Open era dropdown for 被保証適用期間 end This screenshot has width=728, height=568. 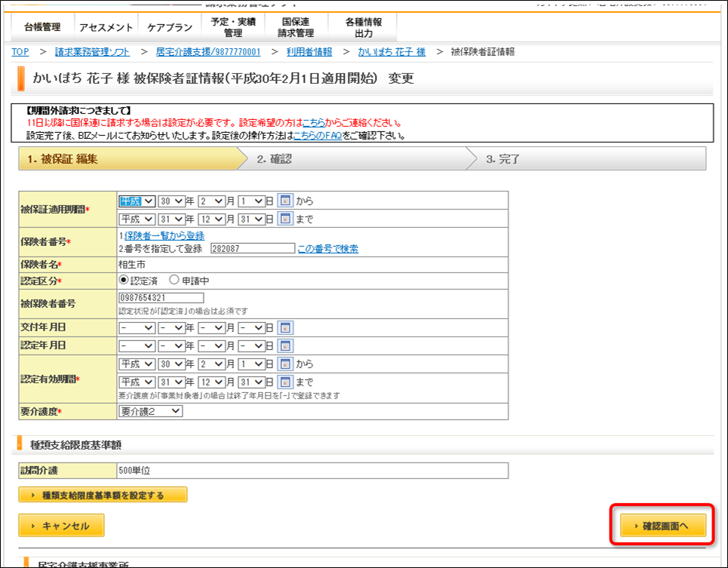click(x=137, y=219)
